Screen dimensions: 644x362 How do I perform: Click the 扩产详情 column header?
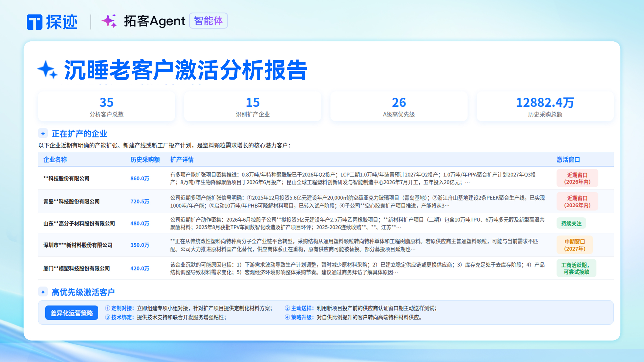click(x=182, y=160)
